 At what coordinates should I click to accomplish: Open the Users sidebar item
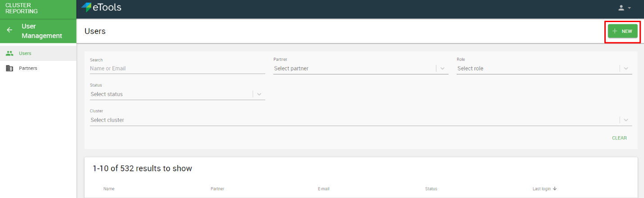pos(38,53)
